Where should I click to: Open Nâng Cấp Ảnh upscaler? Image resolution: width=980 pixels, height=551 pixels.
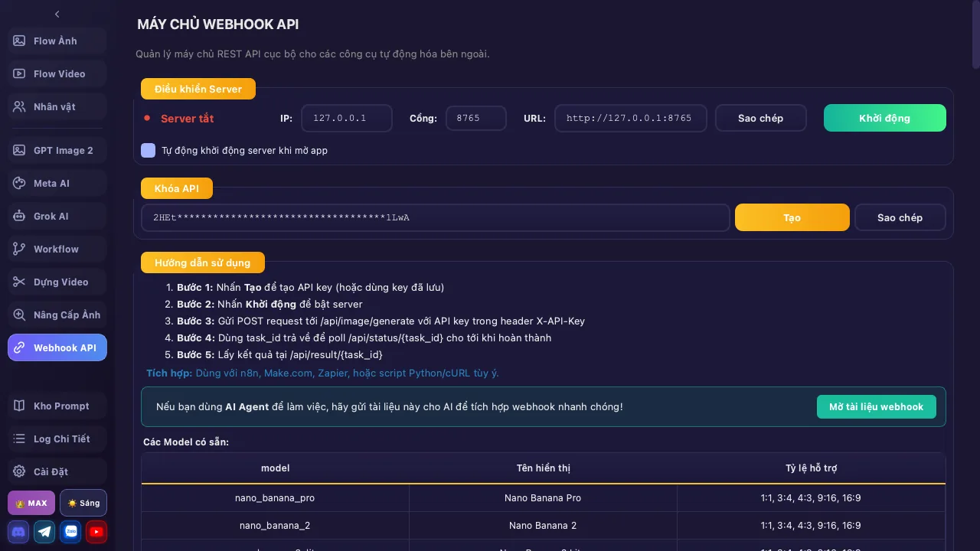[57, 315]
